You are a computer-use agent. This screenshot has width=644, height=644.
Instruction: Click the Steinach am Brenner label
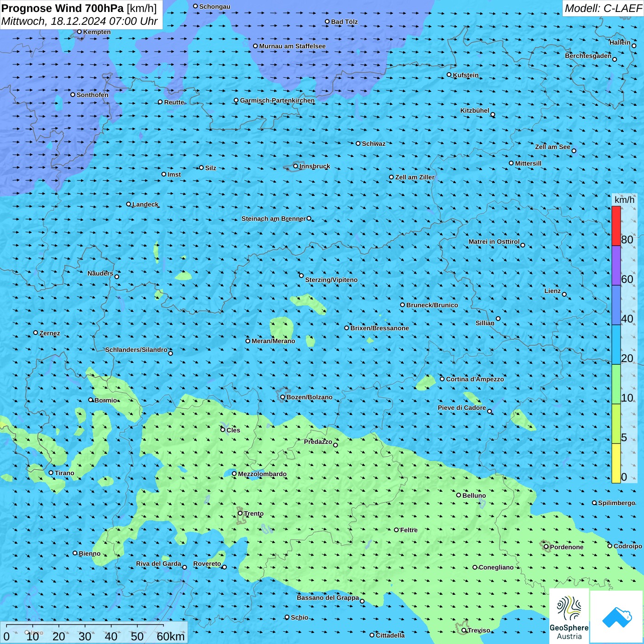pyautogui.click(x=273, y=218)
